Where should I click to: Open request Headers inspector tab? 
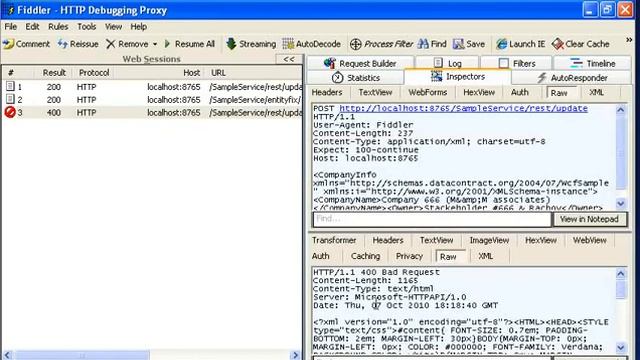click(327, 93)
